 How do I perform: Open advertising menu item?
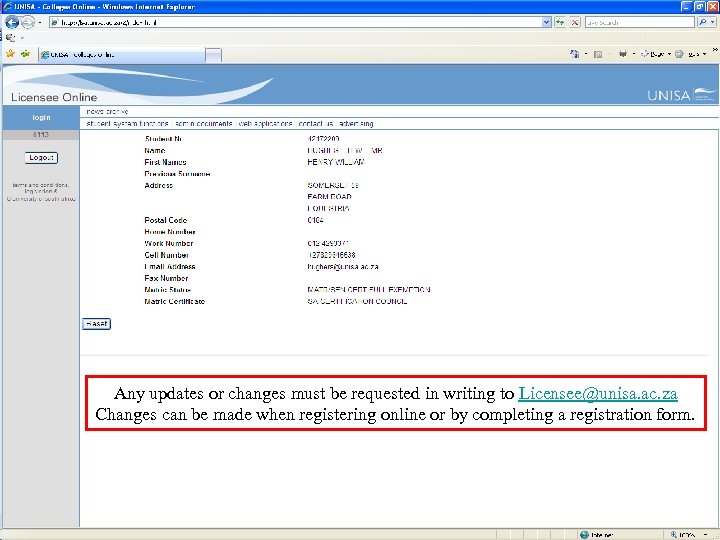tap(357, 124)
